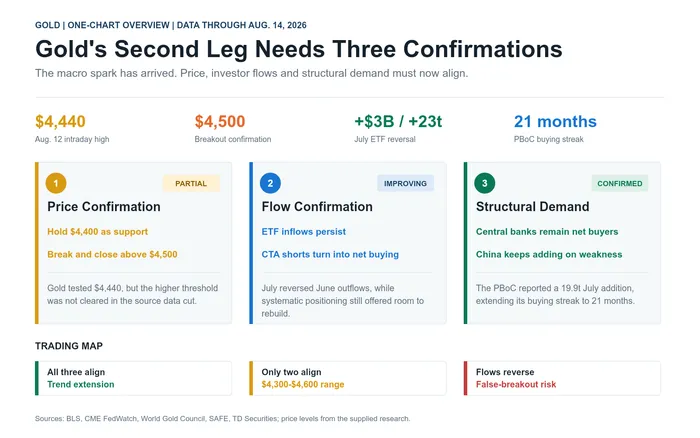This screenshot has width=700, height=438.
Task: Click the 21 months PBoC figure
Action: coord(555,121)
